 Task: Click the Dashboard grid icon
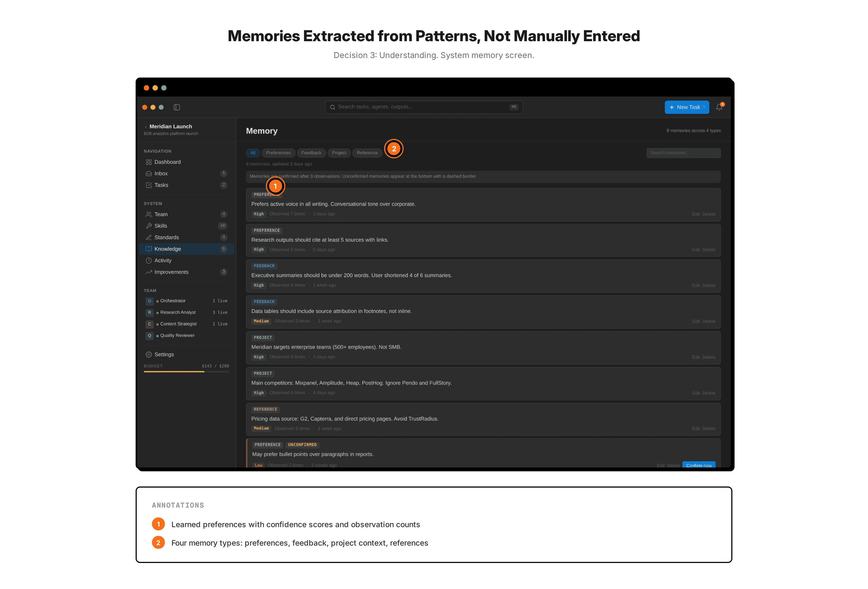(149, 162)
